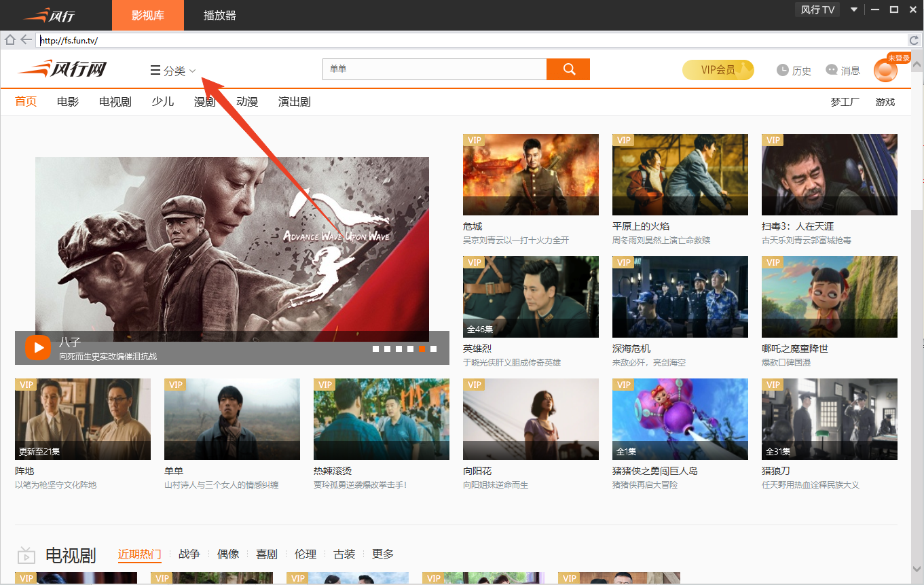Open the 风行 TV dropdown menu
924x585 pixels.
pyautogui.click(x=817, y=10)
